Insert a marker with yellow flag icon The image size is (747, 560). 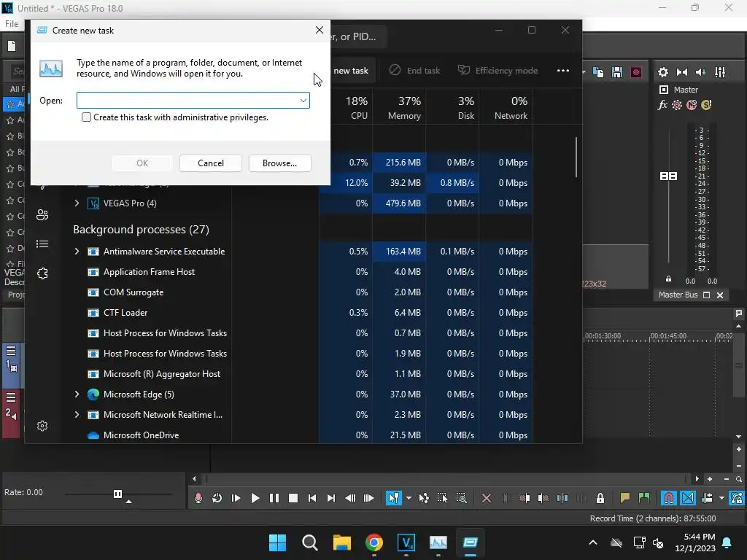click(x=625, y=498)
